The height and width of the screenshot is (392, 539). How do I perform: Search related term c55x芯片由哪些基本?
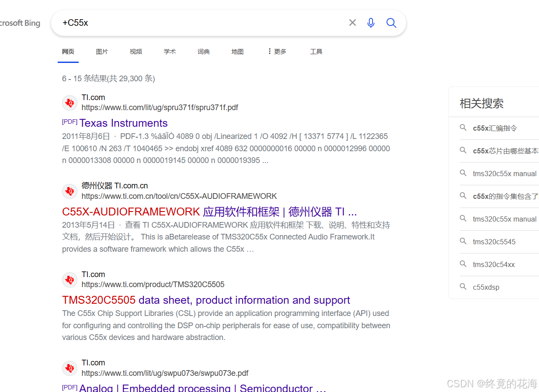point(506,151)
